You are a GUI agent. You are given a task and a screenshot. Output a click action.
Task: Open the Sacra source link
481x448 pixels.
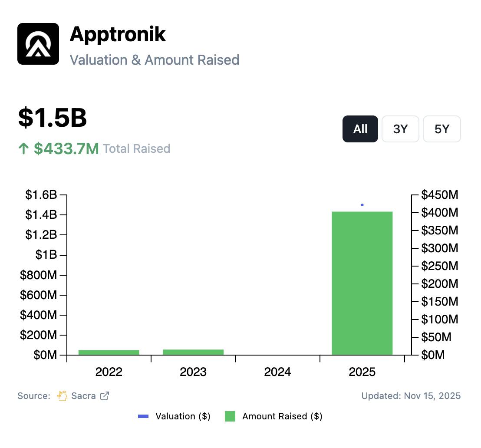pos(83,396)
